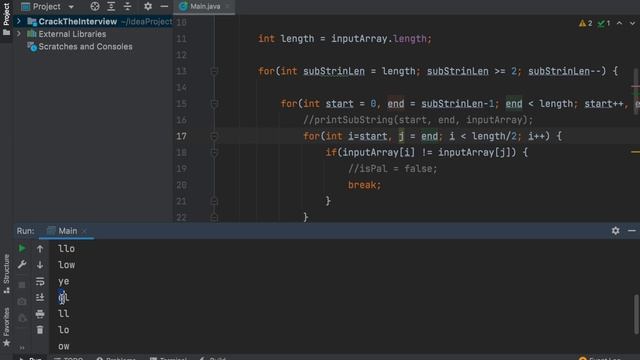Click the console vertical scrollbar
Viewport: 640px width, 360px height.
pos(636,314)
